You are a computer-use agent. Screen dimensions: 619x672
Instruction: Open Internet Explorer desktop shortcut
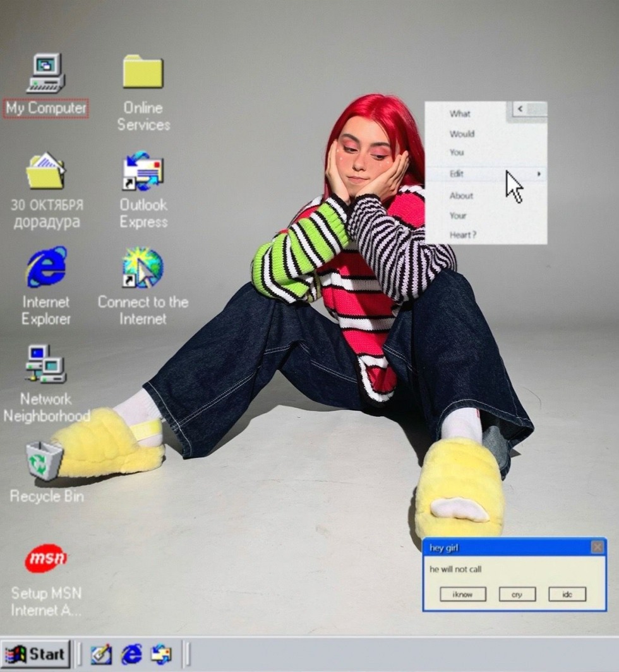[45, 267]
